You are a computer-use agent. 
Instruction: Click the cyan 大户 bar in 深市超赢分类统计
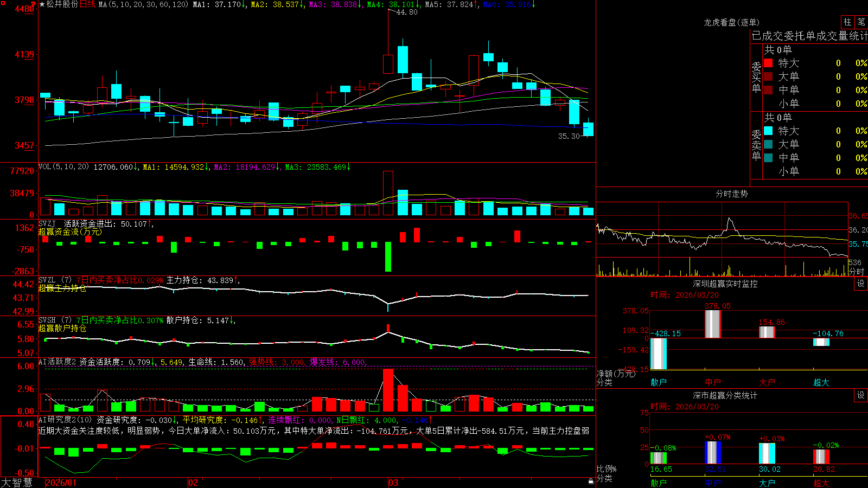tap(767, 454)
